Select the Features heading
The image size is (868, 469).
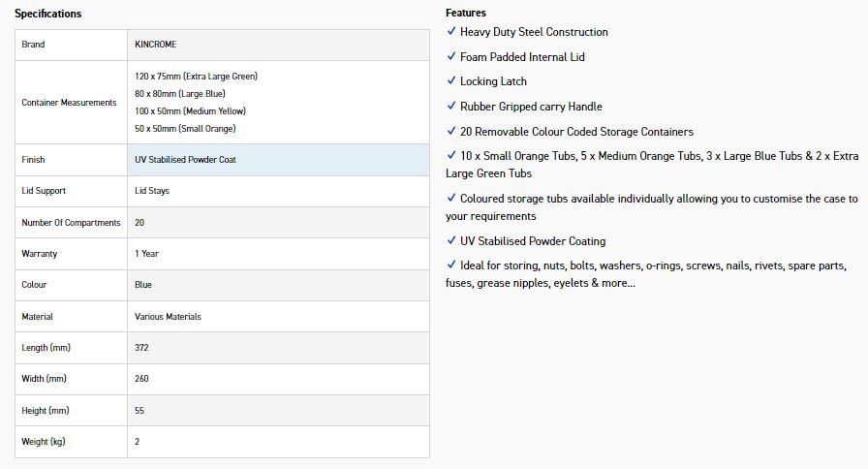(x=466, y=13)
